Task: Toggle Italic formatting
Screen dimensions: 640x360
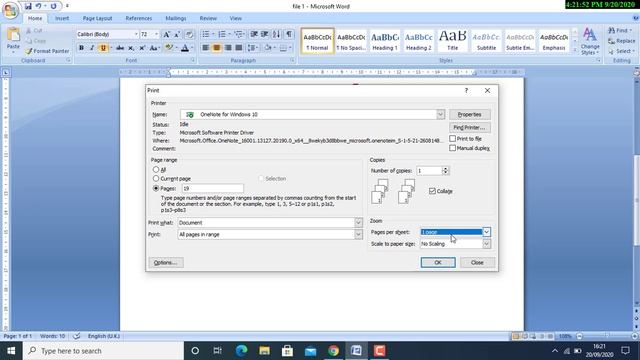Action: tap(92, 48)
